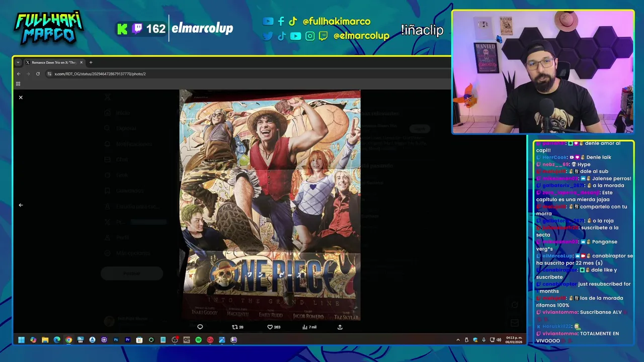Viewport: 644px width, 362px height.
Task: Open the site information icon in address bar
Action: pyautogui.click(x=49, y=74)
